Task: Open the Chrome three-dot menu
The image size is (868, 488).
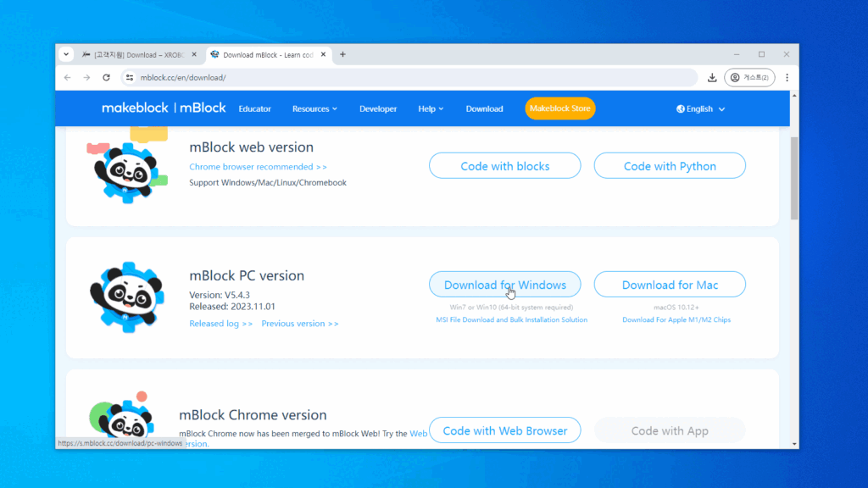Action: (787, 77)
